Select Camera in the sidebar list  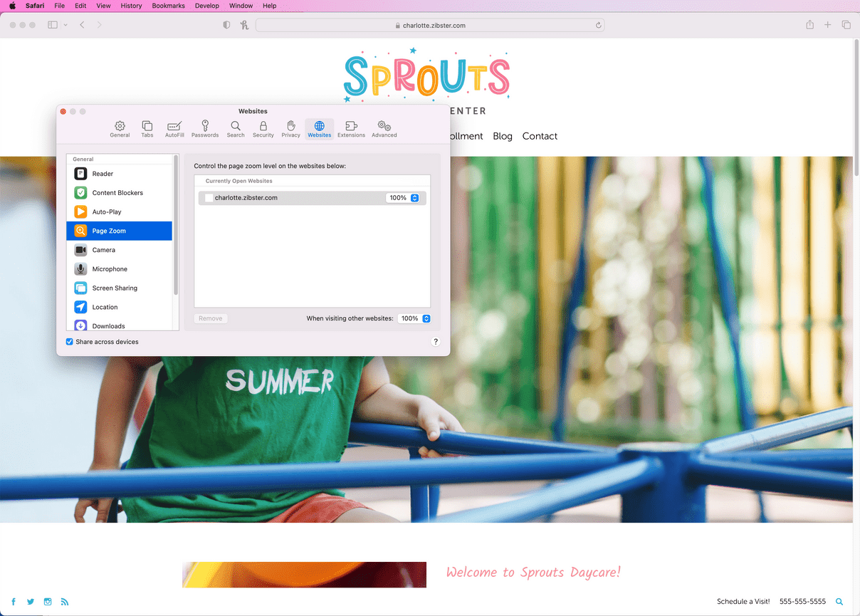[x=104, y=250]
